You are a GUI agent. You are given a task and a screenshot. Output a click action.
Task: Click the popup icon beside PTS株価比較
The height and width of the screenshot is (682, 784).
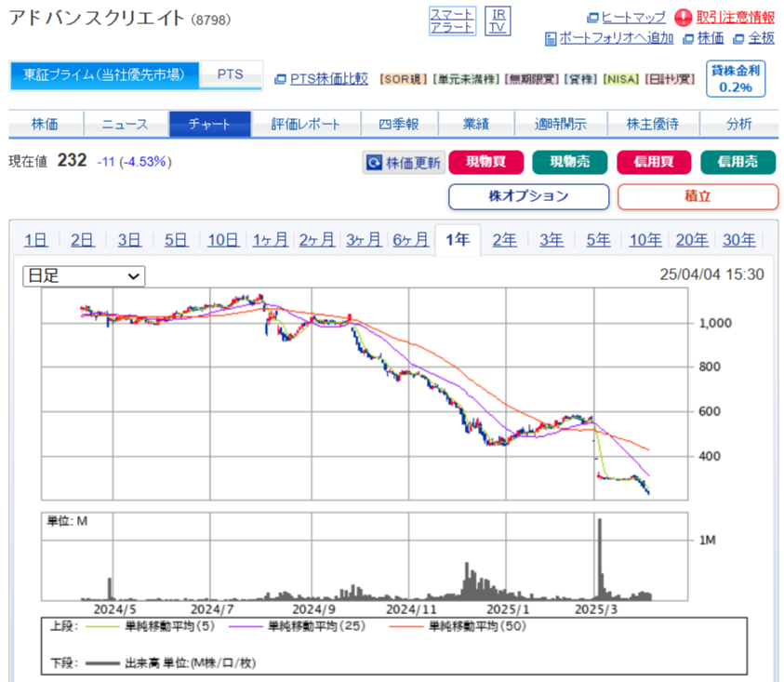point(281,79)
